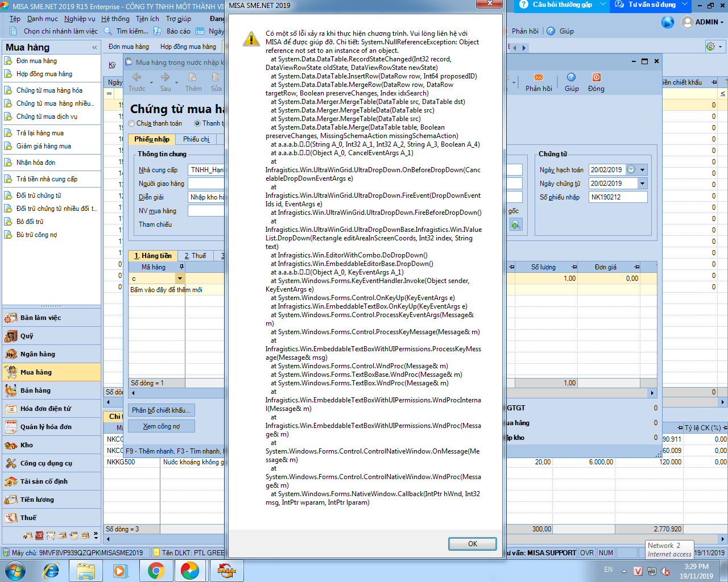Open Bù trừ công nợ link

[x=36, y=235]
